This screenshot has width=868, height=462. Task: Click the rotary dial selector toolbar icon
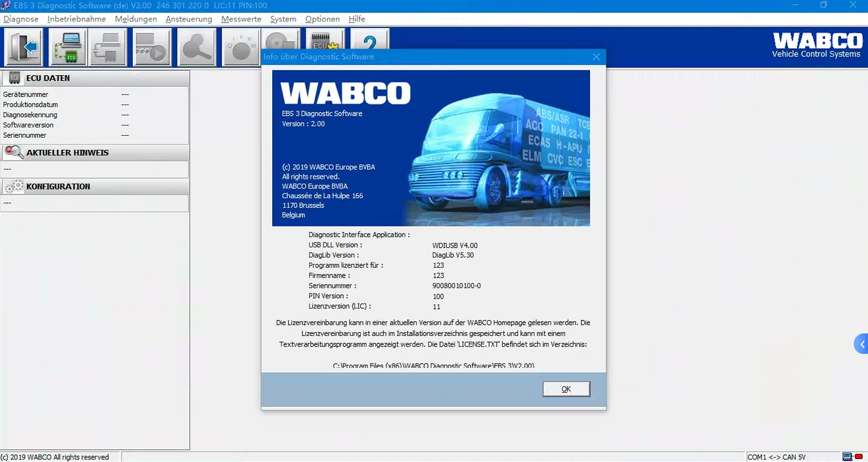click(x=241, y=47)
